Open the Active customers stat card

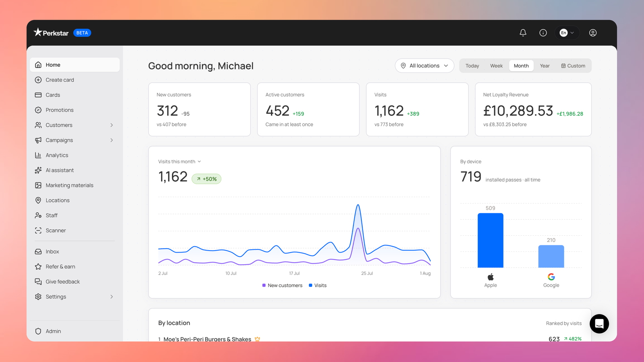tap(308, 109)
